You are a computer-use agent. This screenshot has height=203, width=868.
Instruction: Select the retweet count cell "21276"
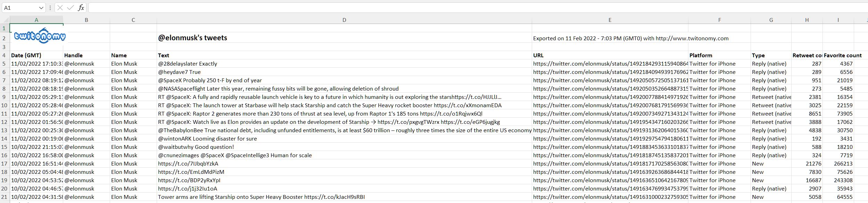click(x=807, y=163)
